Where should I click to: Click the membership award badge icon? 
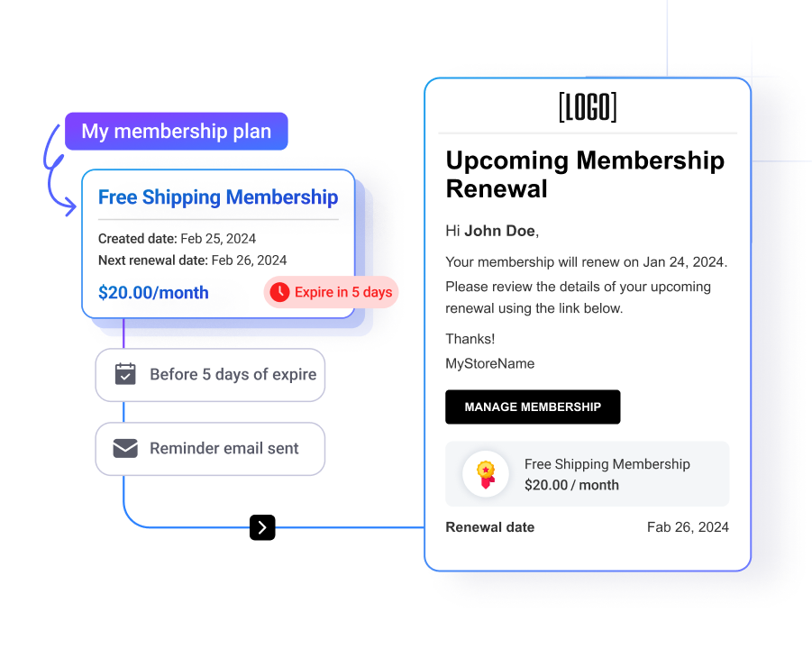486,474
